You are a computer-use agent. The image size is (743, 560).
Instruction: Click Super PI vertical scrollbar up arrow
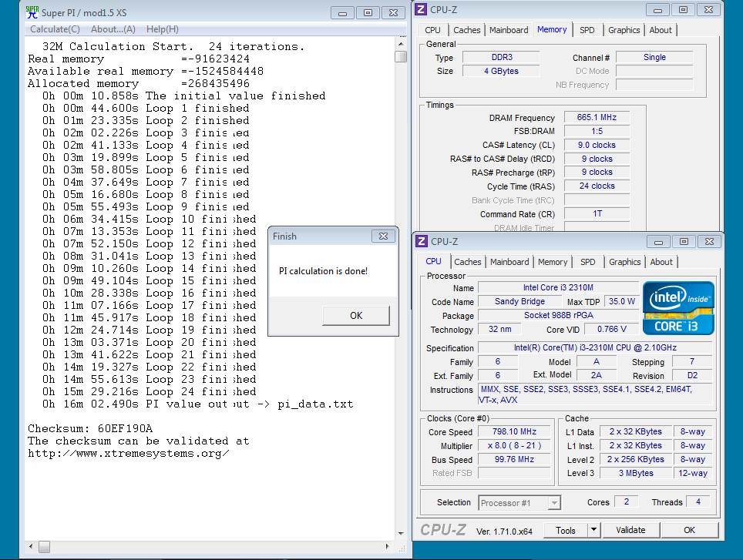(x=401, y=44)
